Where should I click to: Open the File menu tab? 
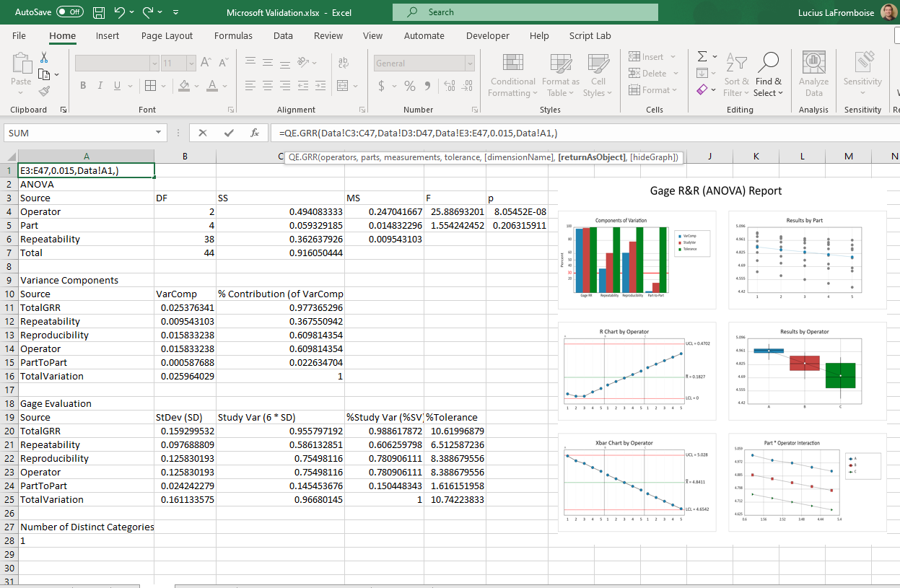(19, 35)
